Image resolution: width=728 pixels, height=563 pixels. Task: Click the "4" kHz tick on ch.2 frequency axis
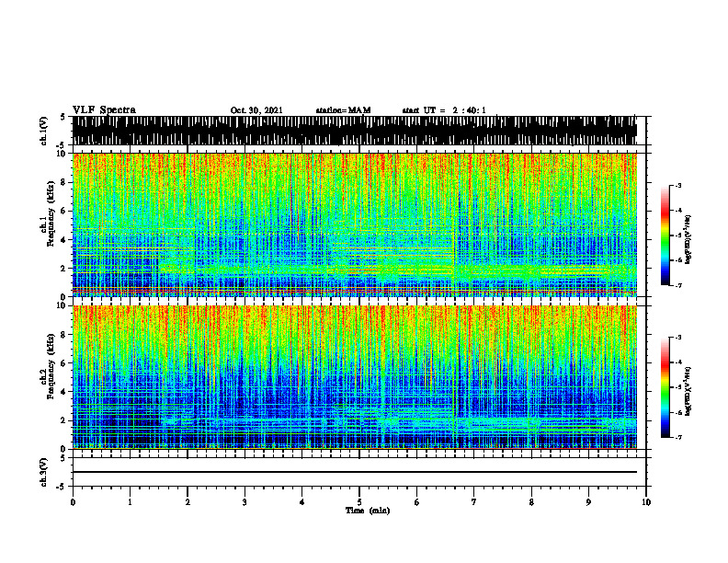coord(64,392)
